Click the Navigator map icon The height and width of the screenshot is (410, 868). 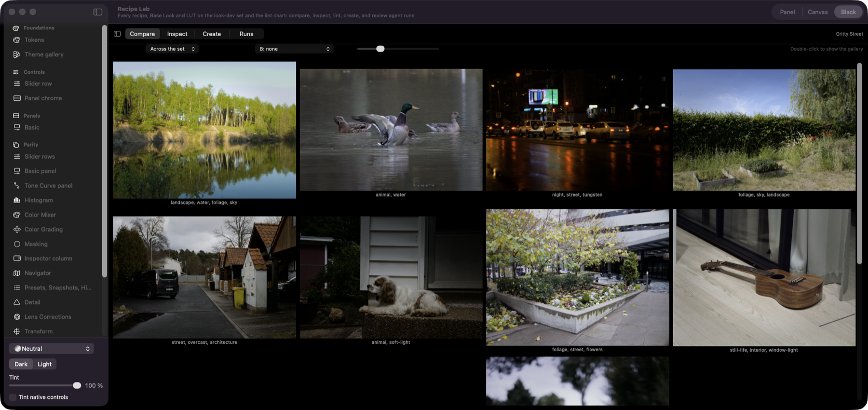click(x=17, y=273)
